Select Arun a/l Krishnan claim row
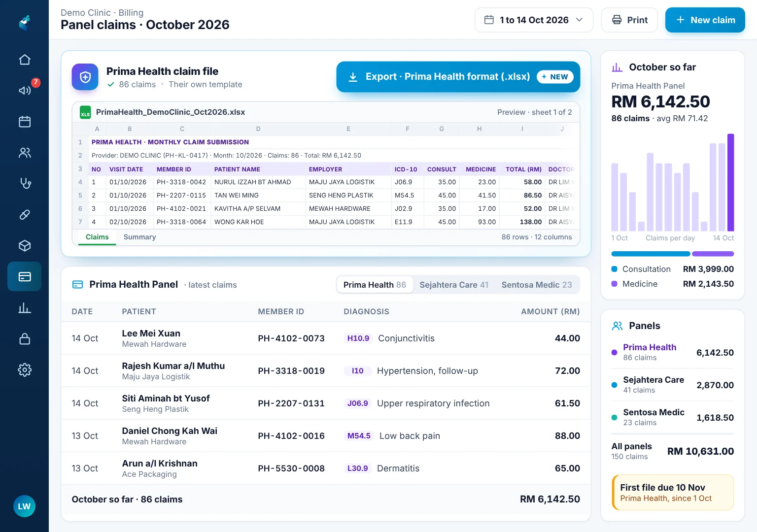 tap(326, 468)
